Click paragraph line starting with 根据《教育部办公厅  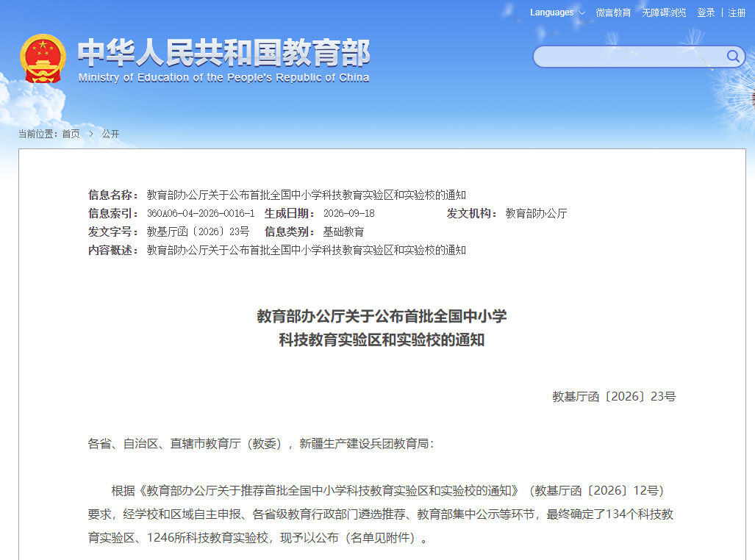[387, 491]
